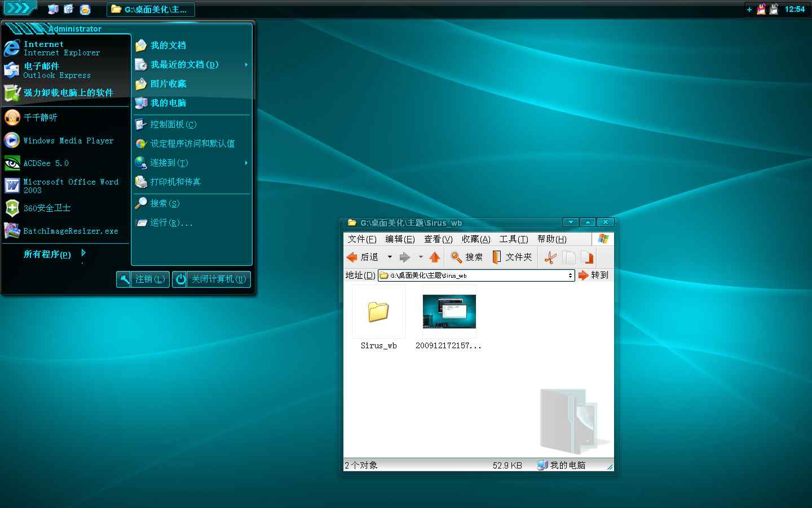Click the 关闭计算机 shutdown button
Viewport: 812px width, 508px height.
211,279
